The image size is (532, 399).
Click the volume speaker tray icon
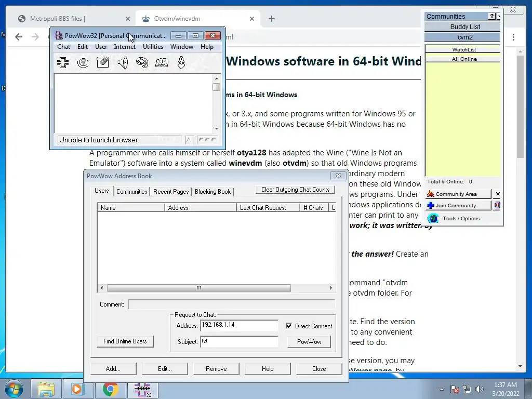point(480,389)
